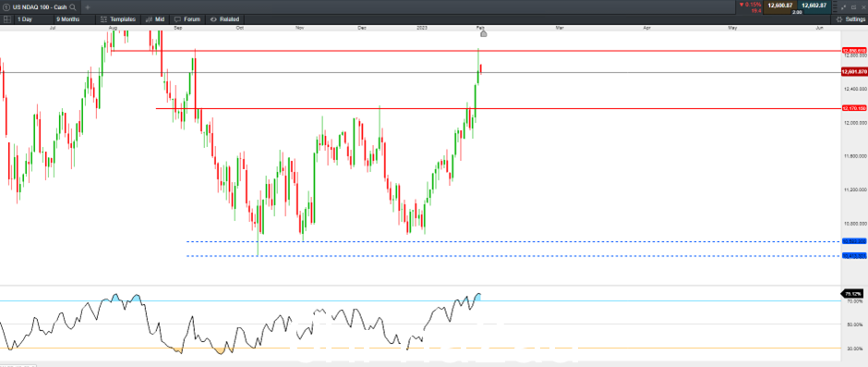Open the stacked lines menu beside buy price
Screen dimensions: 868x367
[x=835, y=7]
